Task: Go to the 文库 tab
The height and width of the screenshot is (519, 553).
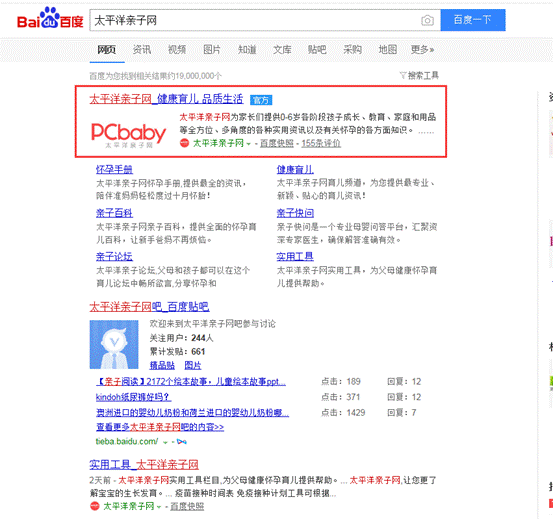Action: [x=282, y=50]
